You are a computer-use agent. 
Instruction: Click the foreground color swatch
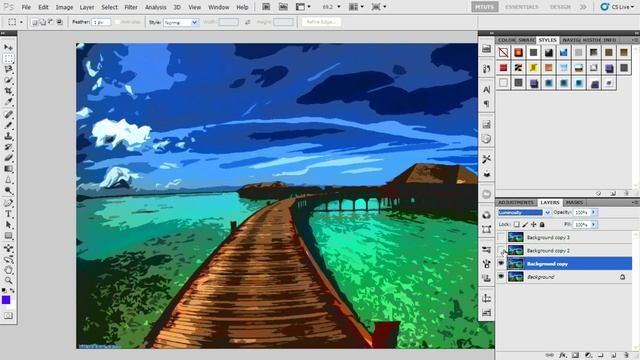(x=6, y=300)
